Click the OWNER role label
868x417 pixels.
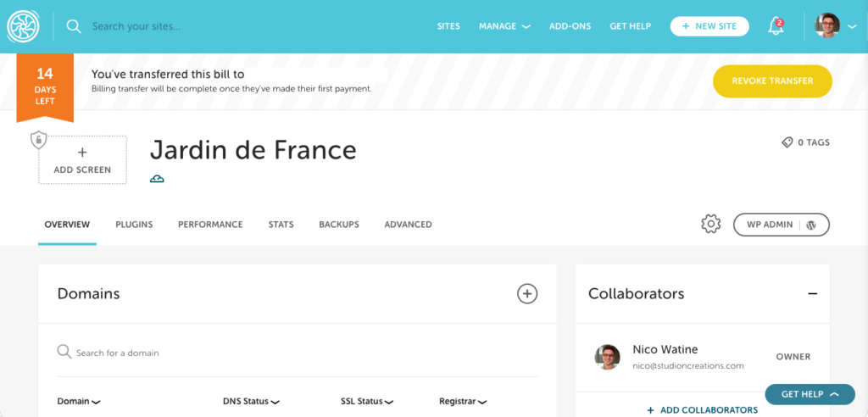(793, 357)
